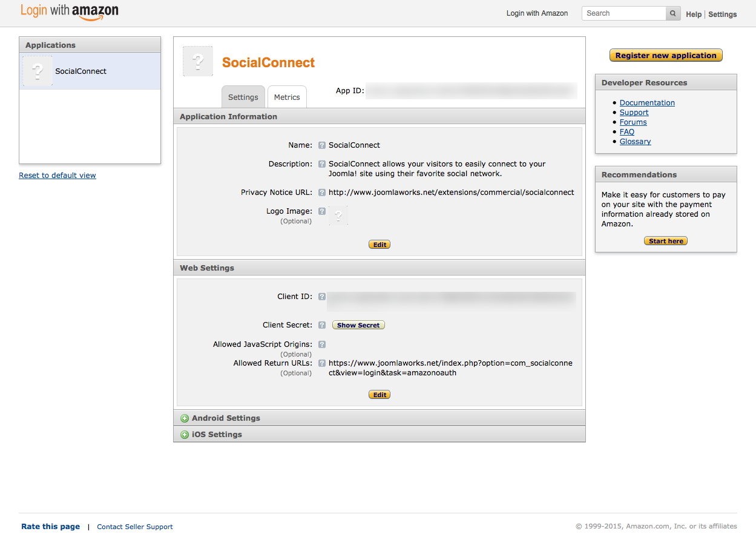Click the help icon next to Description
This screenshot has height=540, width=756.
[322, 164]
